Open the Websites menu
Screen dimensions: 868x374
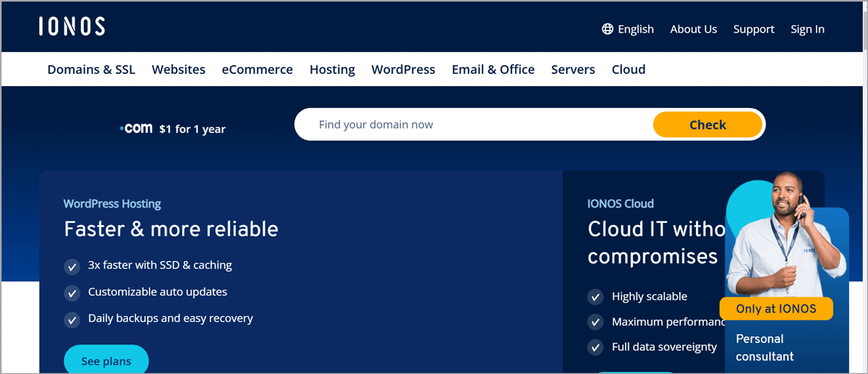click(179, 69)
